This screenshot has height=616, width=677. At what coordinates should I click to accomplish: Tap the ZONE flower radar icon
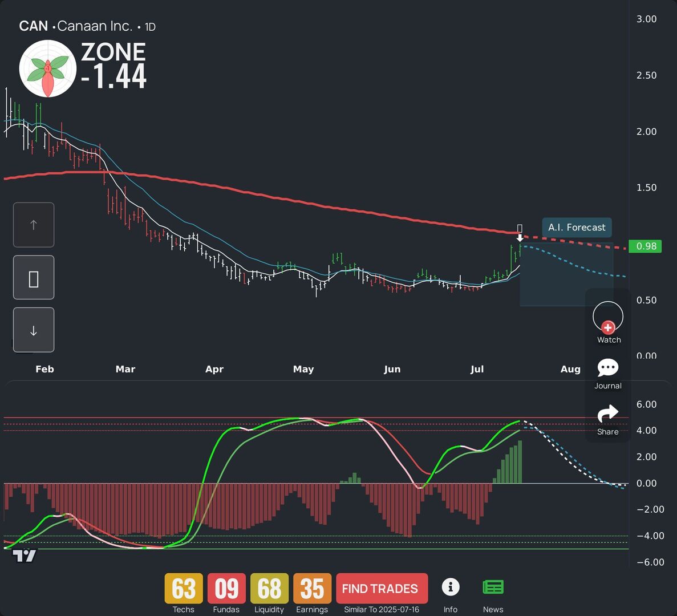pyautogui.click(x=48, y=68)
